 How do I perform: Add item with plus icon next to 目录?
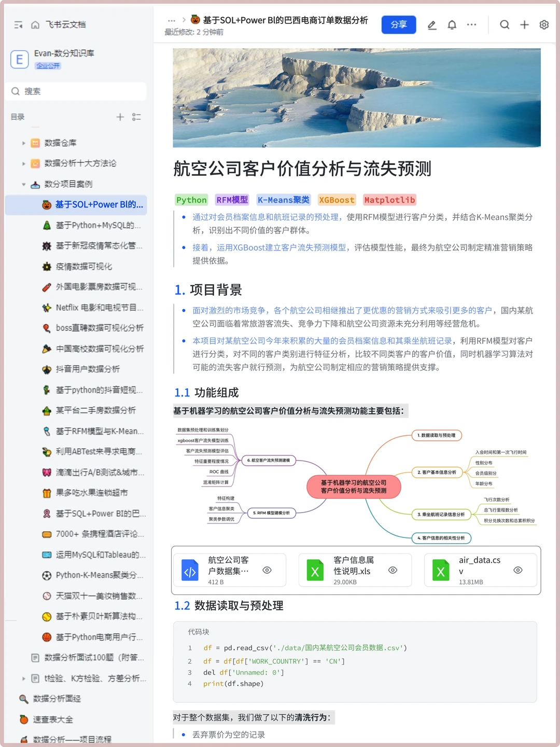(x=120, y=116)
